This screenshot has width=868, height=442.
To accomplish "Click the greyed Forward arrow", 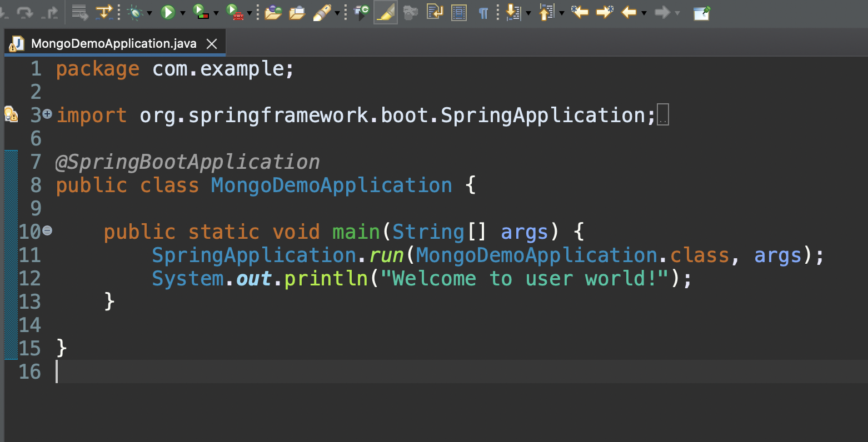I will click(662, 12).
